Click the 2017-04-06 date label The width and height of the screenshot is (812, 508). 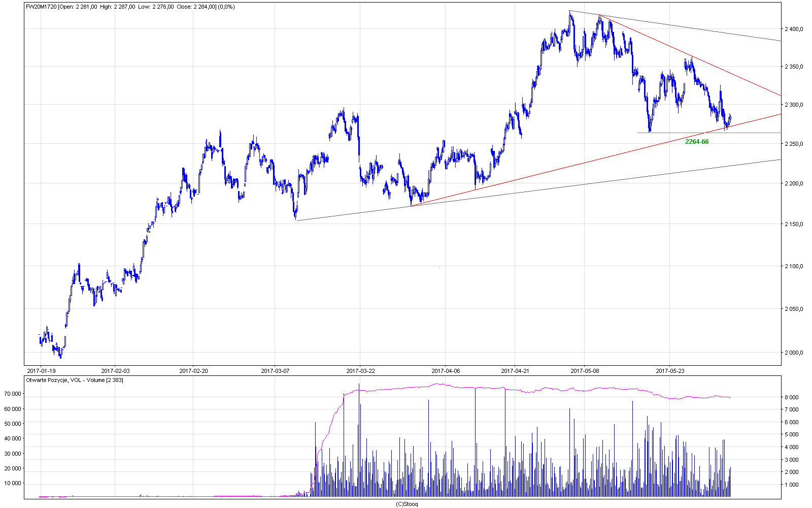coord(446,371)
